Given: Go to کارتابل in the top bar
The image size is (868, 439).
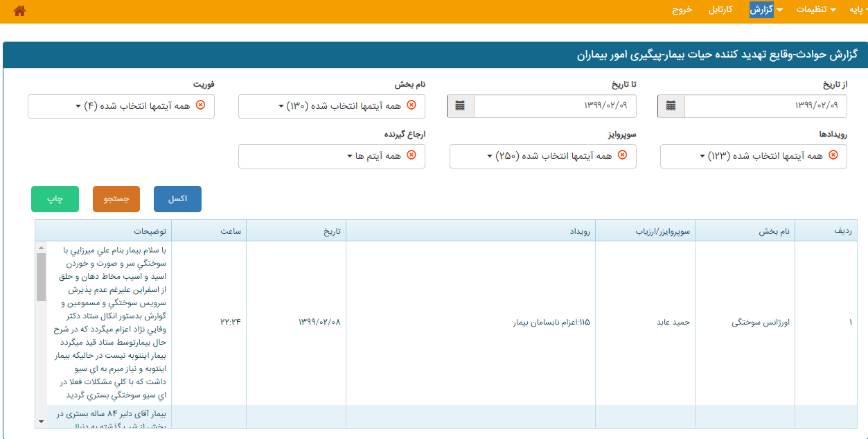Looking at the screenshot, I should coord(720,10).
